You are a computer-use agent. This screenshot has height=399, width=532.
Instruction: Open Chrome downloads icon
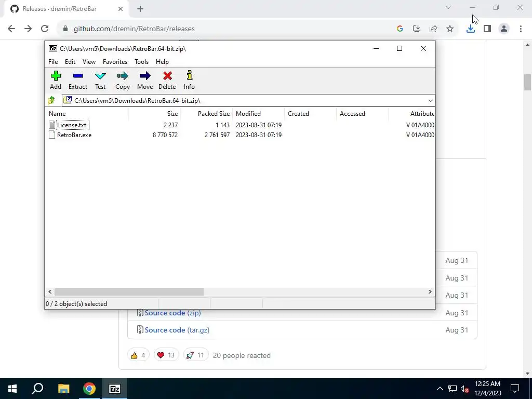pos(471,29)
